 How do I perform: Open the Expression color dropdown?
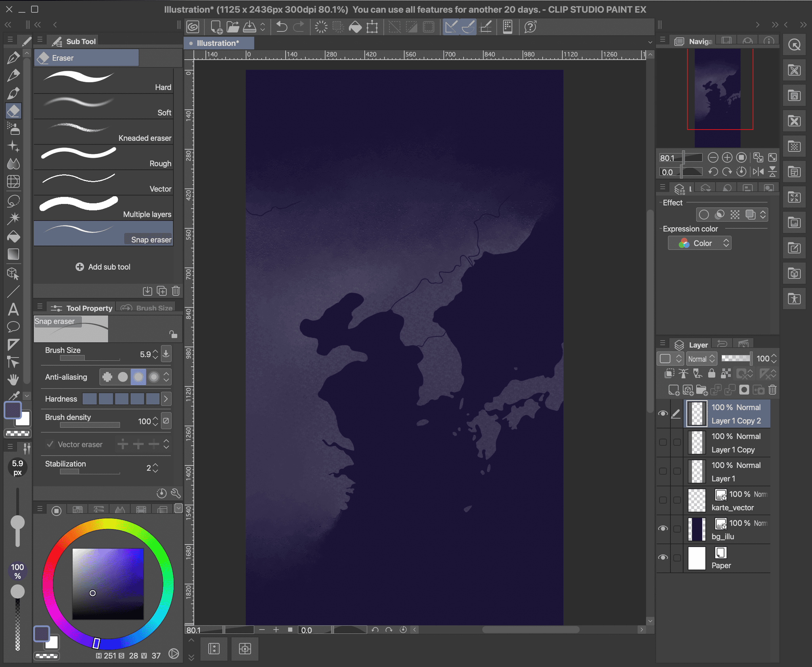699,243
